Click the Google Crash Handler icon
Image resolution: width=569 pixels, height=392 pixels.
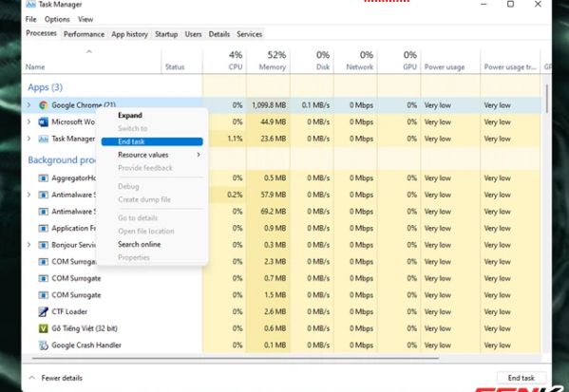coord(43,345)
